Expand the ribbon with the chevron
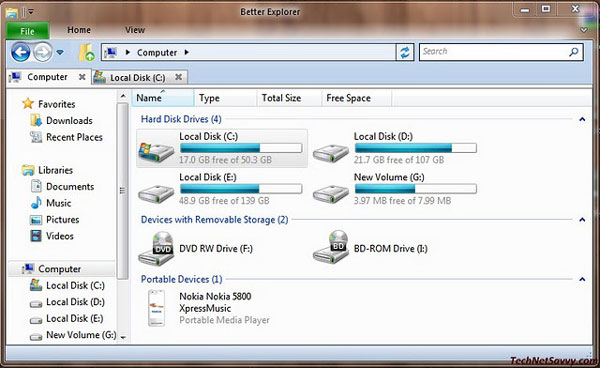The image size is (600, 368). (584, 30)
